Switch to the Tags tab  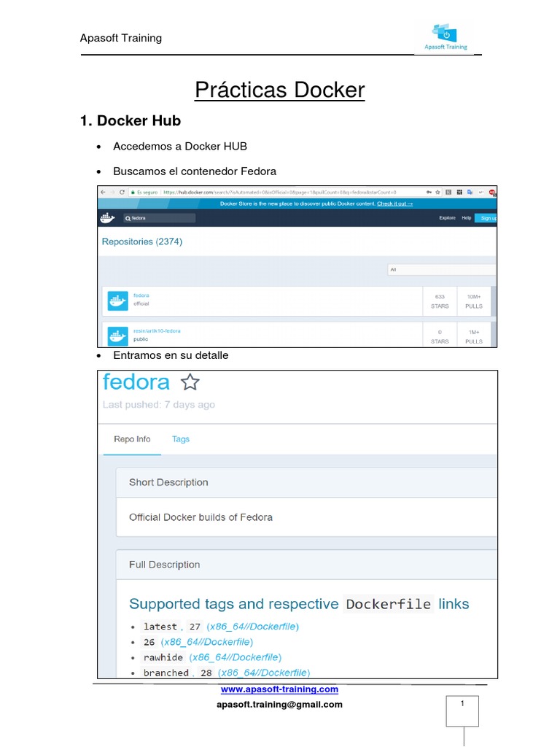click(181, 439)
